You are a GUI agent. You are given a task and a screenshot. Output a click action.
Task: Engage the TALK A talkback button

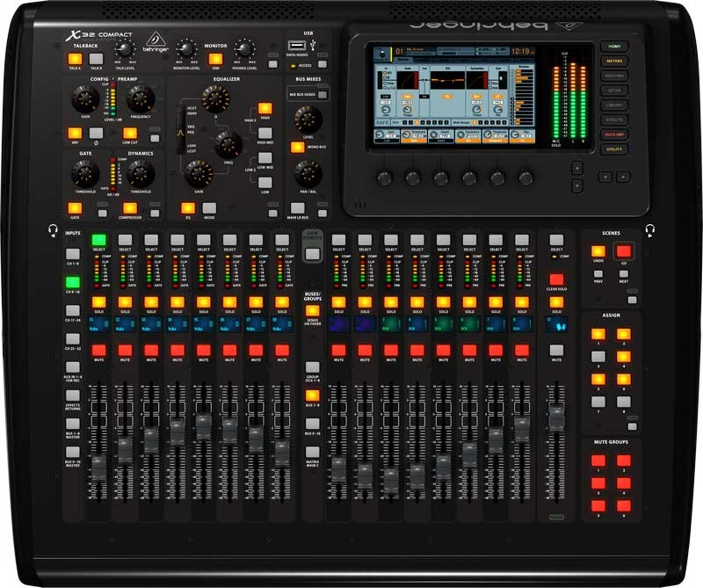pyautogui.click(x=74, y=59)
